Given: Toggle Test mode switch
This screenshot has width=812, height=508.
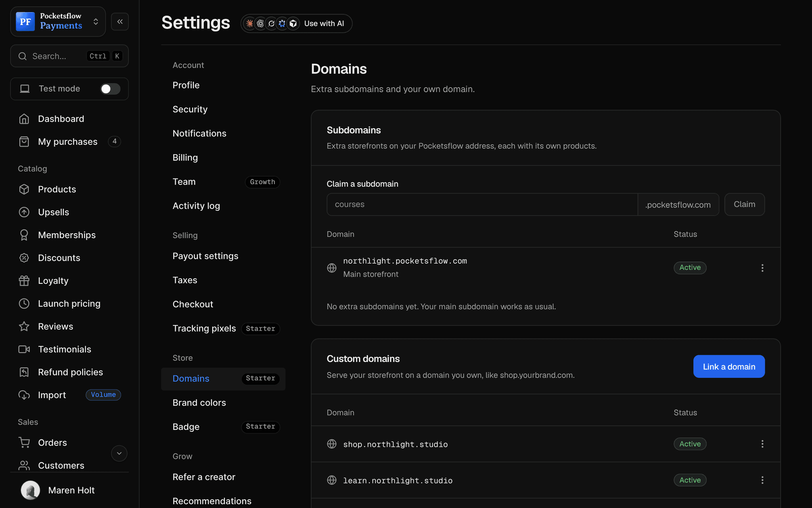Looking at the screenshot, I should [110, 89].
